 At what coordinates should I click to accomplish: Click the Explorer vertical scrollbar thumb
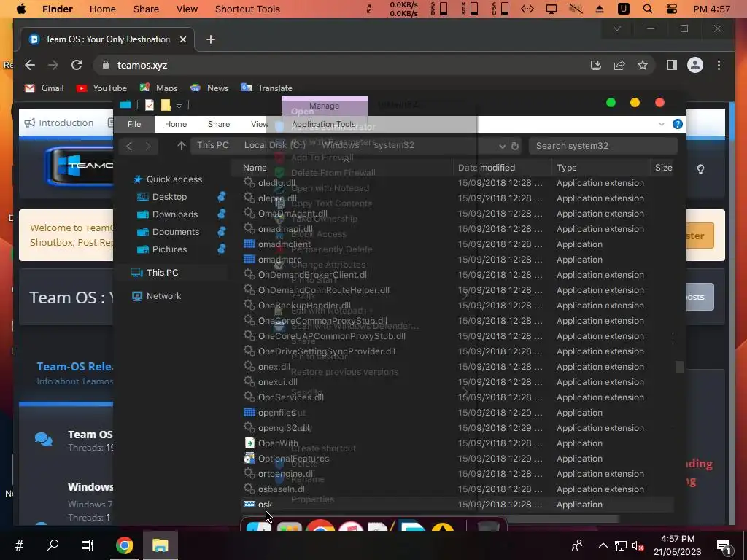[x=679, y=367]
